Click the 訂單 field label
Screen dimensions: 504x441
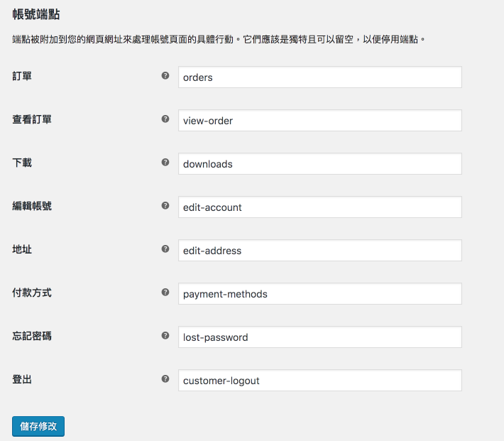[22, 76]
